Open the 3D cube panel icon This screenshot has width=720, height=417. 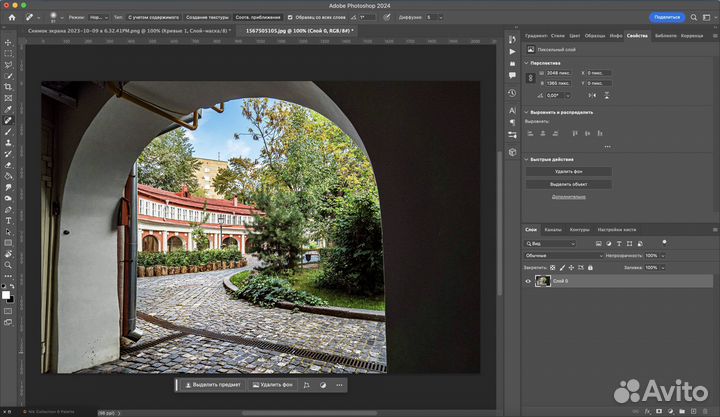coord(512,152)
